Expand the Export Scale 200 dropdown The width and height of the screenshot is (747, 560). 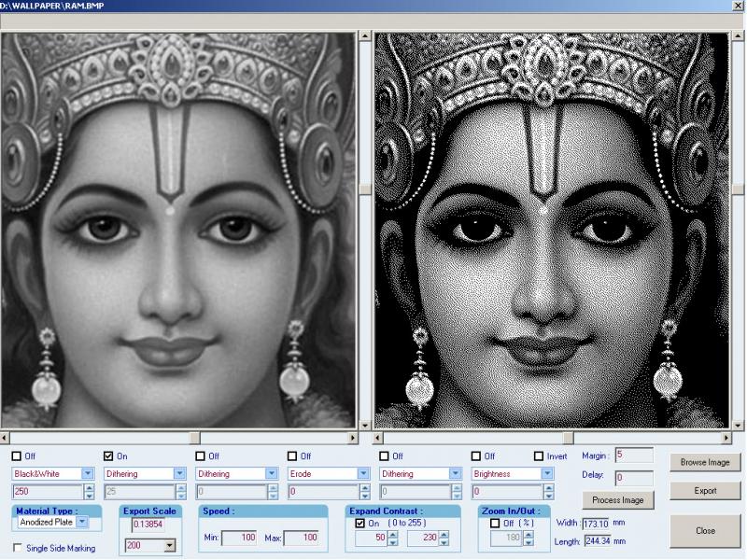point(169,544)
